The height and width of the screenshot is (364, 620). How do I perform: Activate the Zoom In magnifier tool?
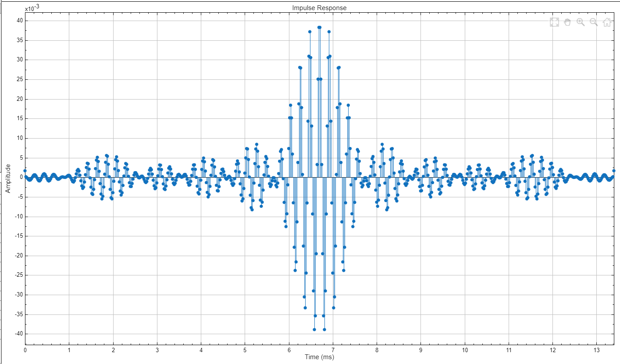click(x=581, y=22)
